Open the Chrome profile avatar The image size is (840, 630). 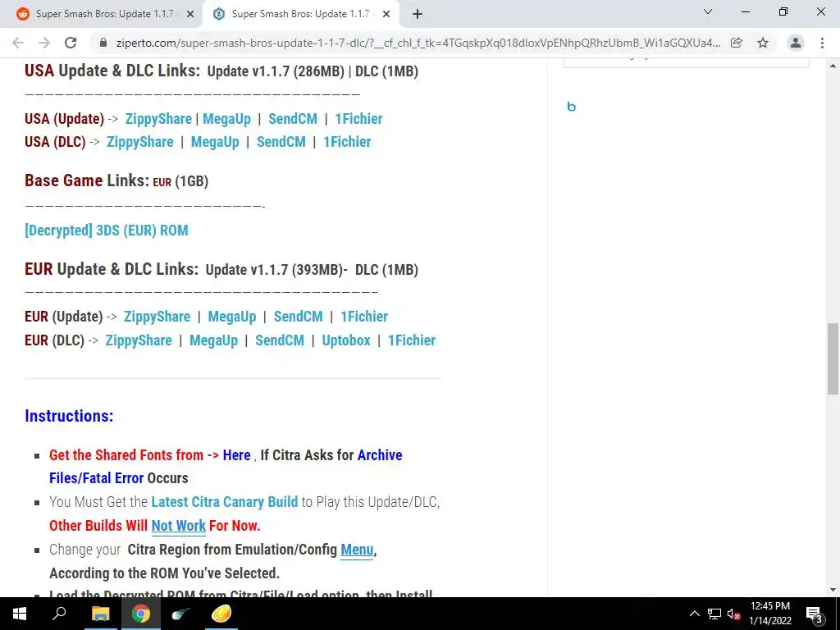796,43
